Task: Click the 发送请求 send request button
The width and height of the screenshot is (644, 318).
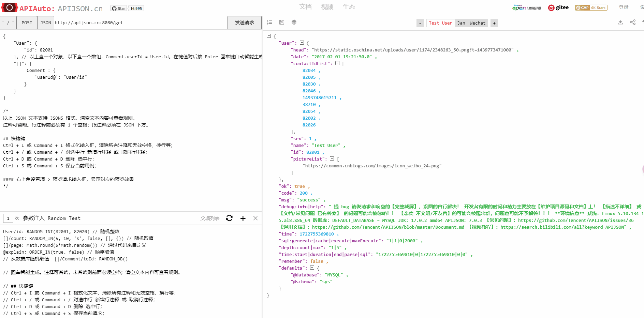Action: [x=245, y=23]
